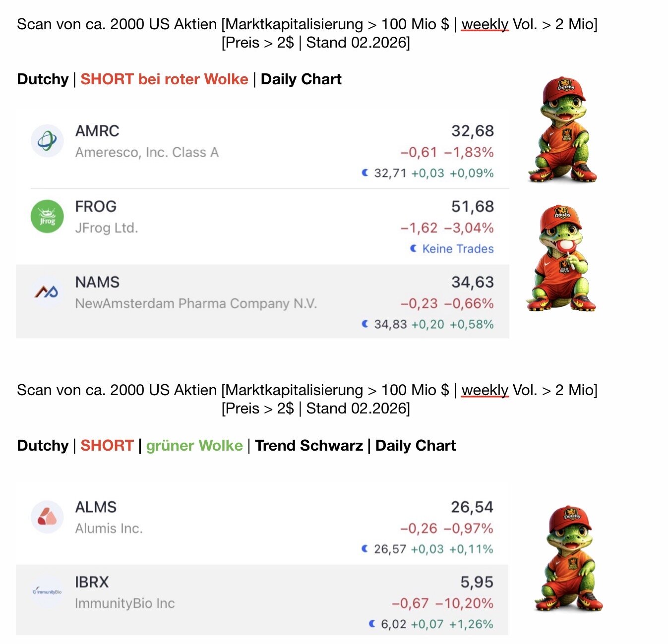This screenshot has width=668, height=644.
Task: Select the NAMS stock row price 34,63
Action: click(x=472, y=282)
